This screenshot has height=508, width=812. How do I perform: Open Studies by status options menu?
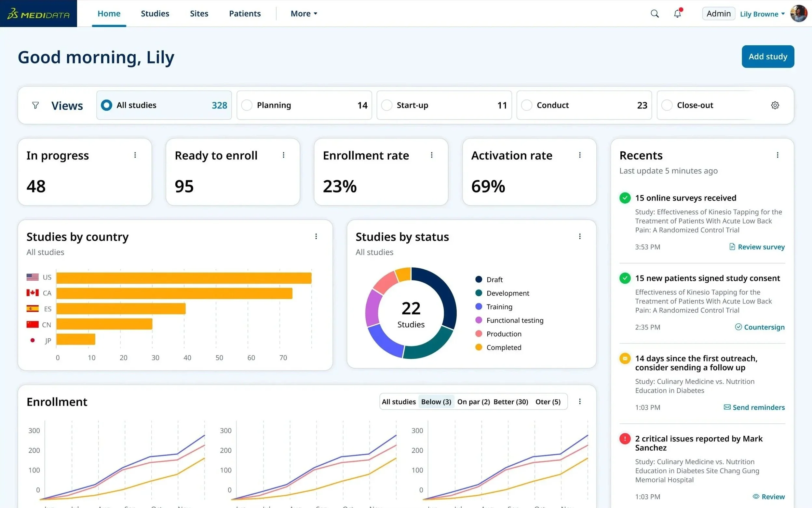(580, 236)
